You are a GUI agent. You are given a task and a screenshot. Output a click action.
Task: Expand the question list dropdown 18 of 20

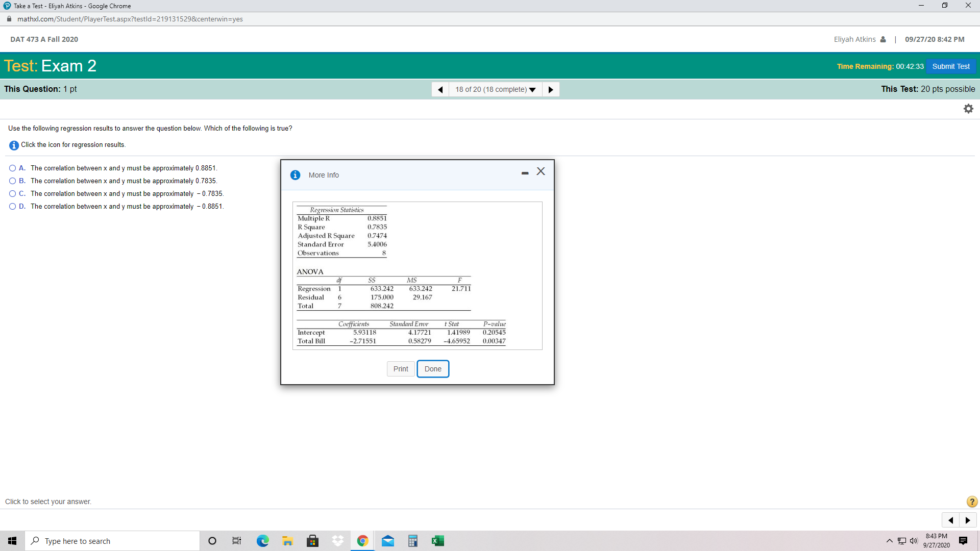pyautogui.click(x=495, y=89)
